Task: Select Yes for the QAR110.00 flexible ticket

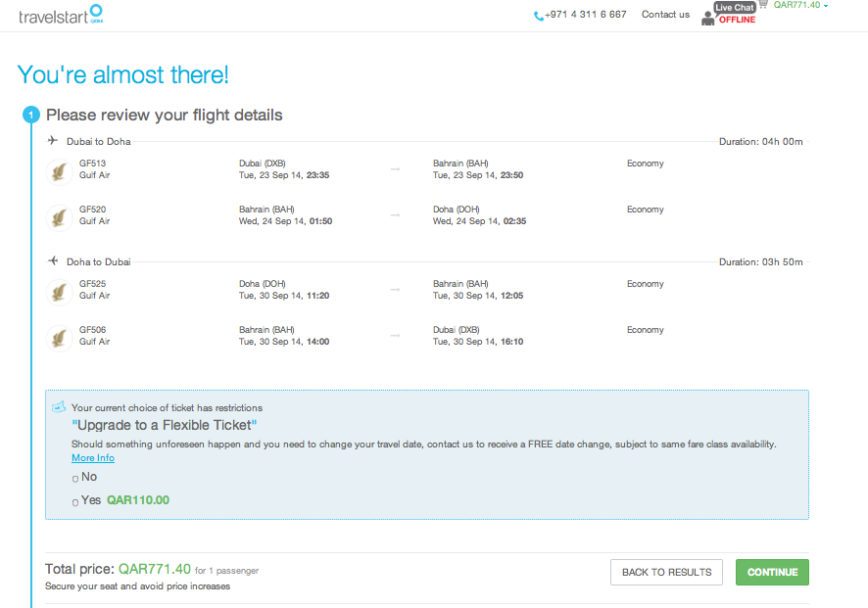Action: (75, 501)
